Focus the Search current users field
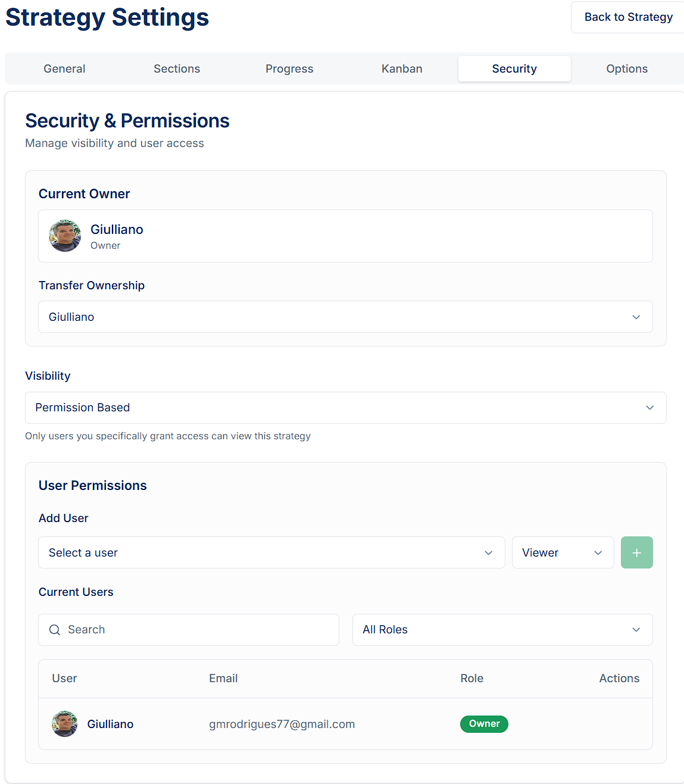Viewport: 684px width, 784px height. pyautogui.click(x=189, y=630)
